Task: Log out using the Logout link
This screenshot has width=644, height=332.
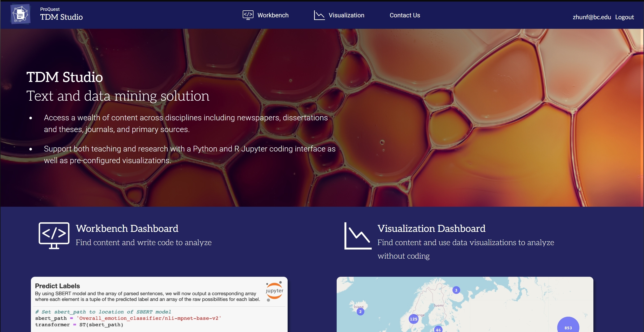Action: pos(624,17)
